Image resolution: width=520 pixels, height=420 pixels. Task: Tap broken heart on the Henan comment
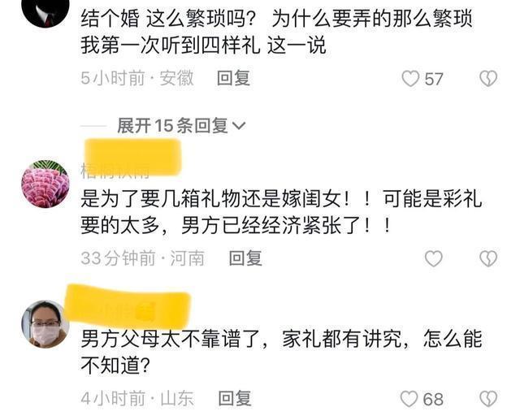pos(488,258)
